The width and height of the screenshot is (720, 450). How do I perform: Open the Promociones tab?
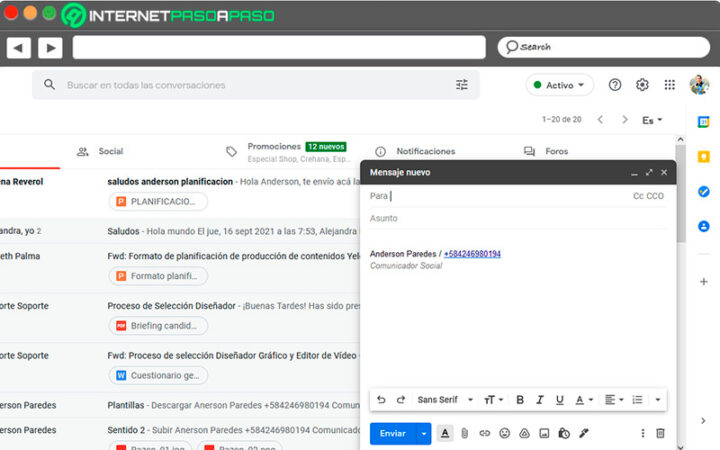tap(273, 146)
